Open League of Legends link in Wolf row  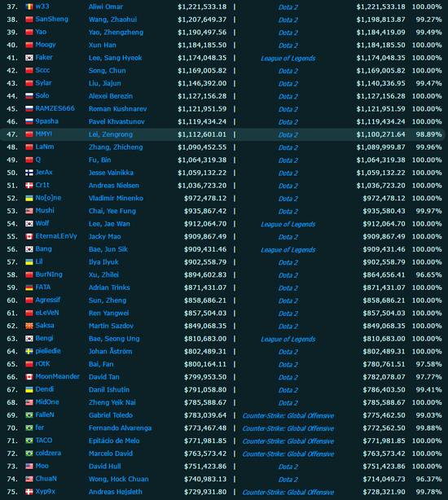288,224
